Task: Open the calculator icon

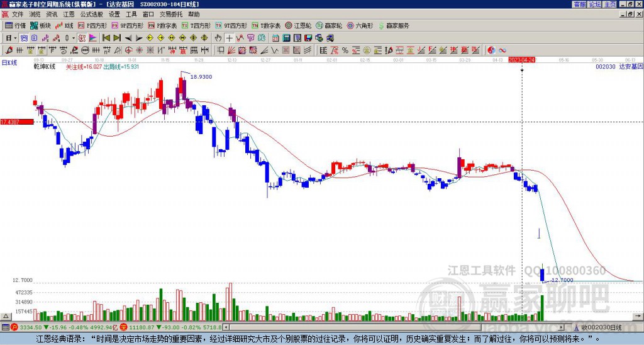Action: (286, 38)
